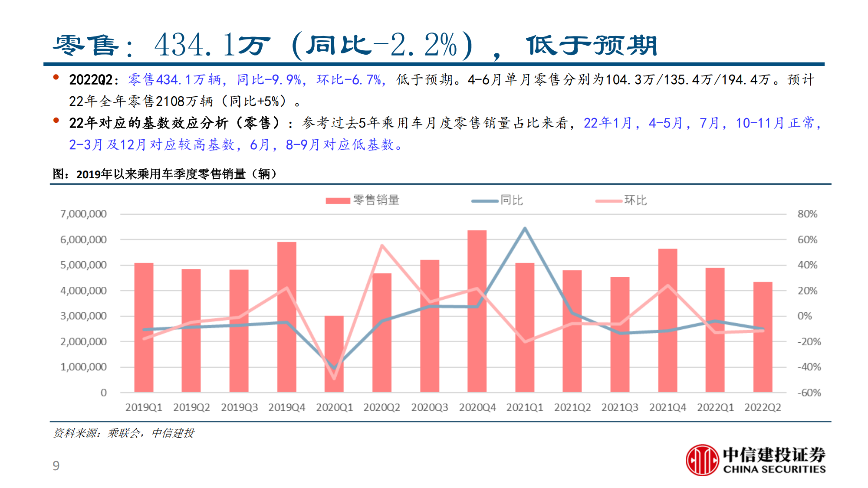Click the 0% right axis label

(x=805, y=316)
